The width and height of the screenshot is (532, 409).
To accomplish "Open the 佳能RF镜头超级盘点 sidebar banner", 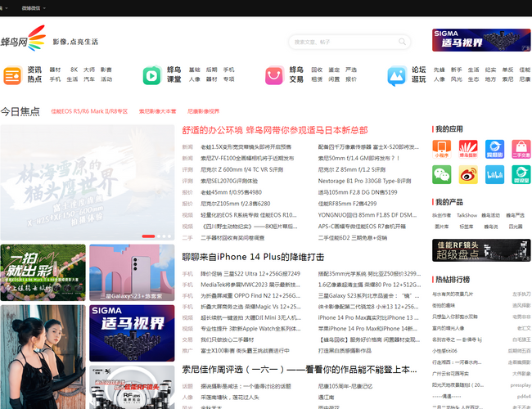I will [481, 250].
